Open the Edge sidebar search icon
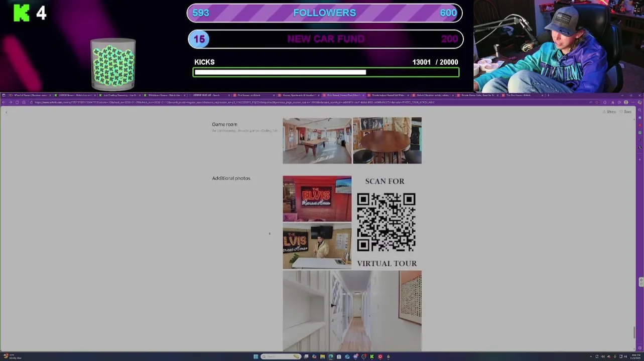The width and height of the screenshot is (644, 361). point(639,110)
